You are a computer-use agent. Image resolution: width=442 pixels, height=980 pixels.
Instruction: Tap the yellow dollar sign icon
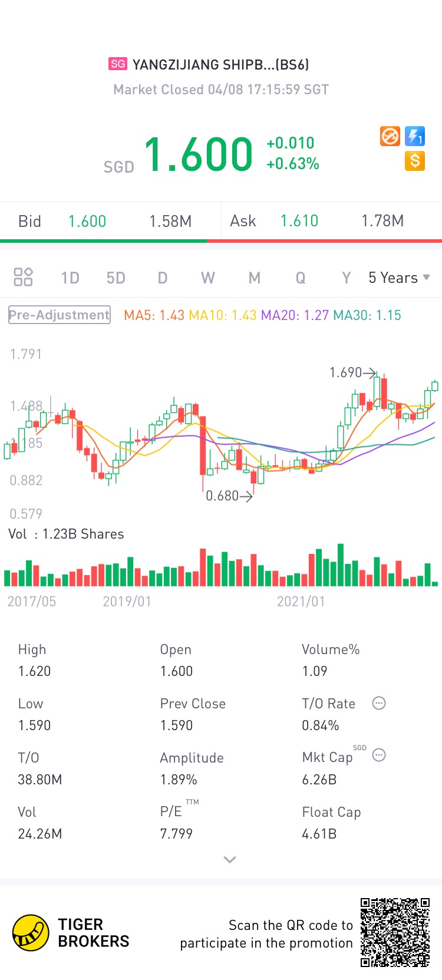coord(415,161)
